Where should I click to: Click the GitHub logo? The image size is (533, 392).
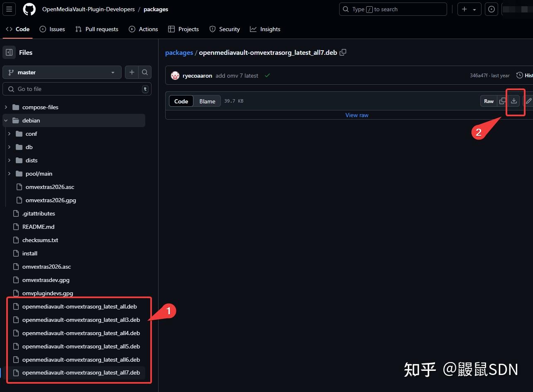[x=29, y=9]
